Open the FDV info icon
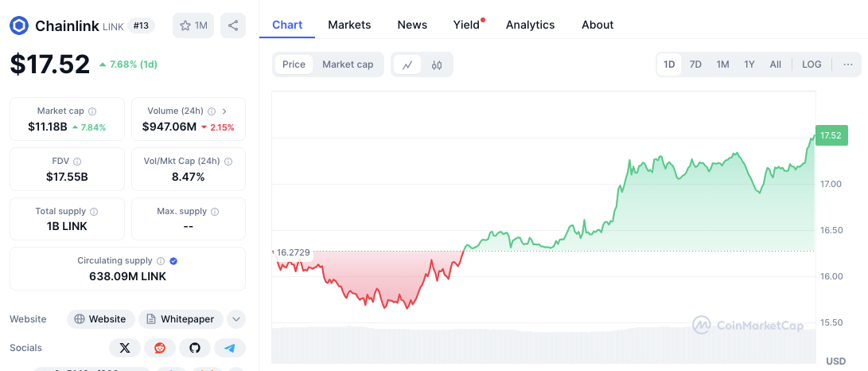Image resolution: width=868 pixels, height=371 pixels. [77, 161]
